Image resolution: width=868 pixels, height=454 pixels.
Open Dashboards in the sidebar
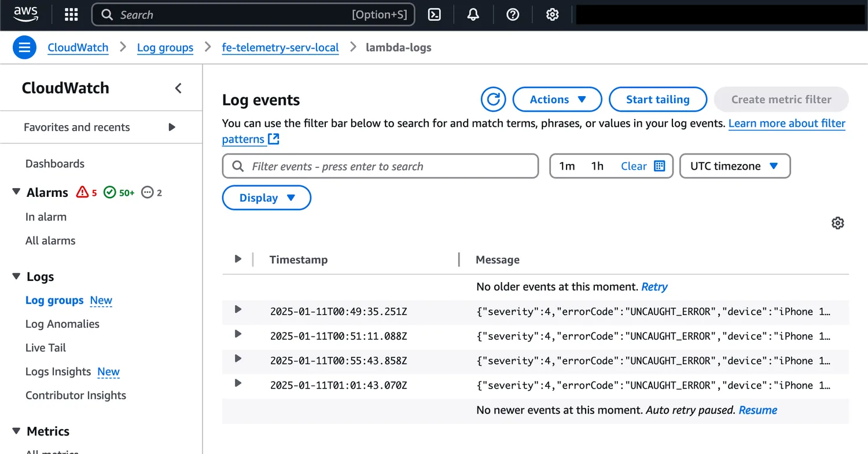pos(55,164)
